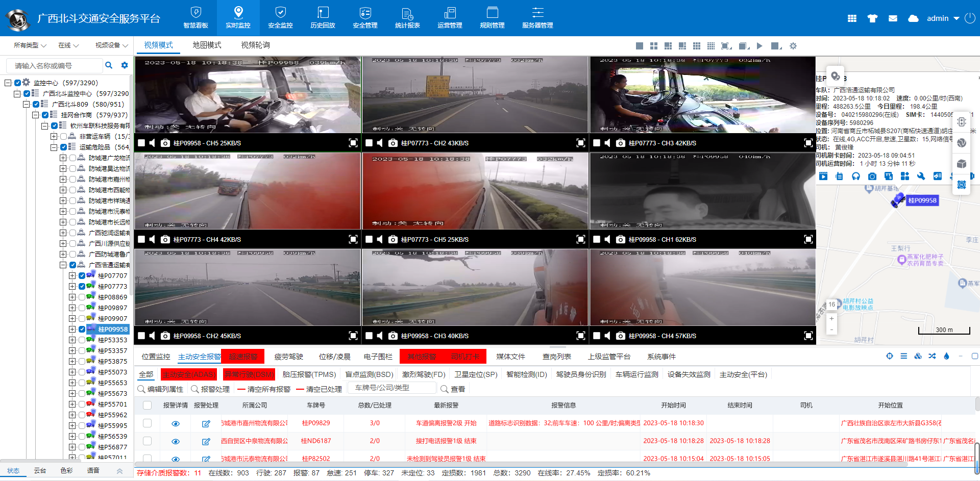Image resolution: width=980 pixels, height=481 pixels.
Task: Click the video layout settings gear
Action: click(793, 46)
